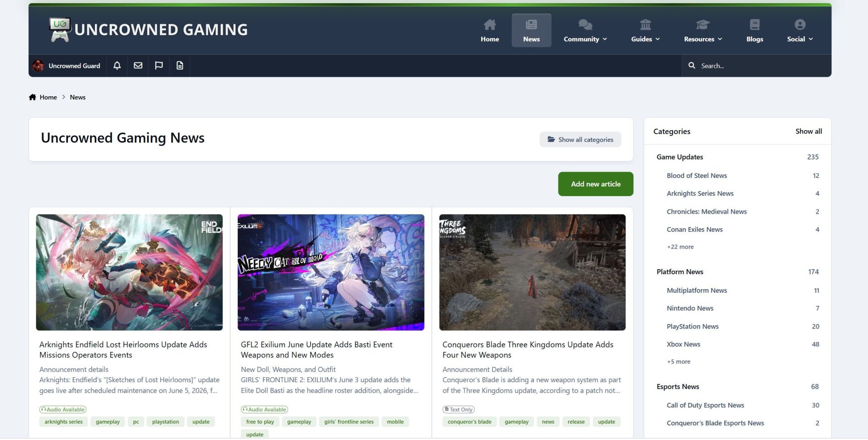Open Chronicles: Medieval News category
Screen dimensions: 868x440
tap(707, 211)
